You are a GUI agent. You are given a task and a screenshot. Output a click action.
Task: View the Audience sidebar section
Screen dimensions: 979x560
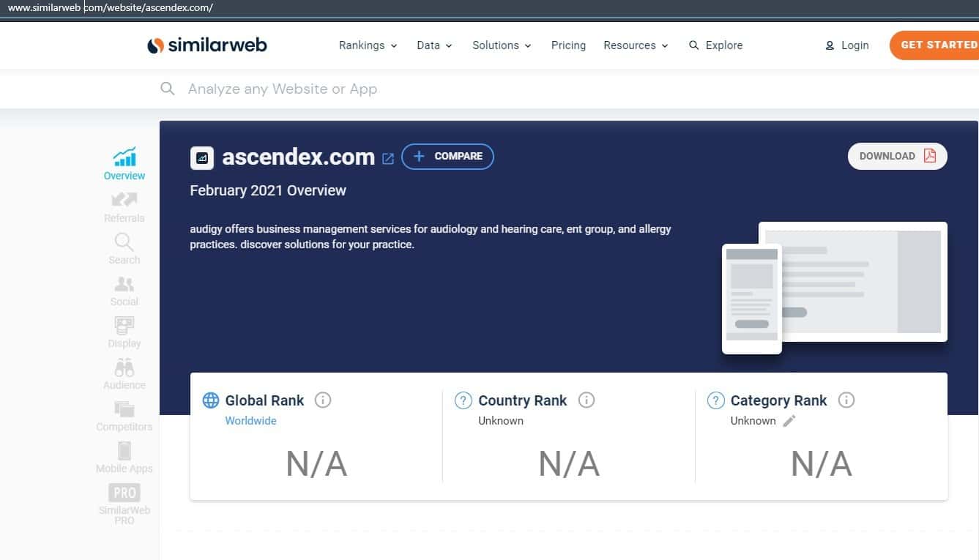pos(124,373)
